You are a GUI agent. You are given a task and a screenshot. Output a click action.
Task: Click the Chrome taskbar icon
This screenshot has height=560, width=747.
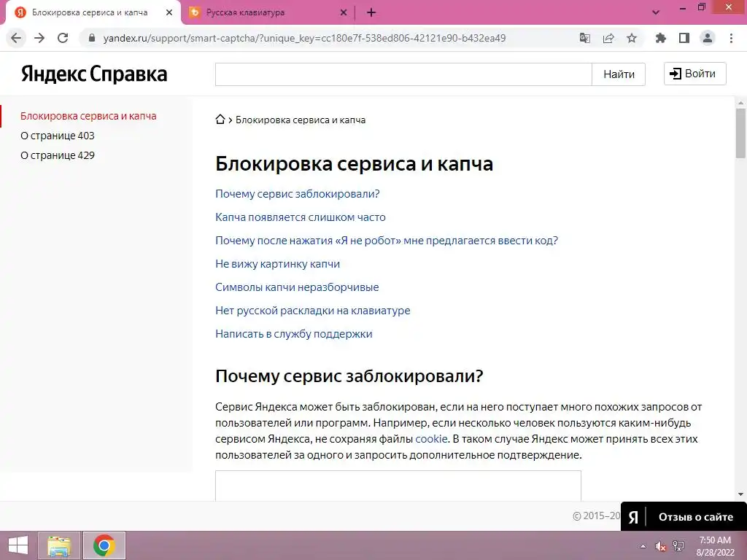(x=104, y=545)
